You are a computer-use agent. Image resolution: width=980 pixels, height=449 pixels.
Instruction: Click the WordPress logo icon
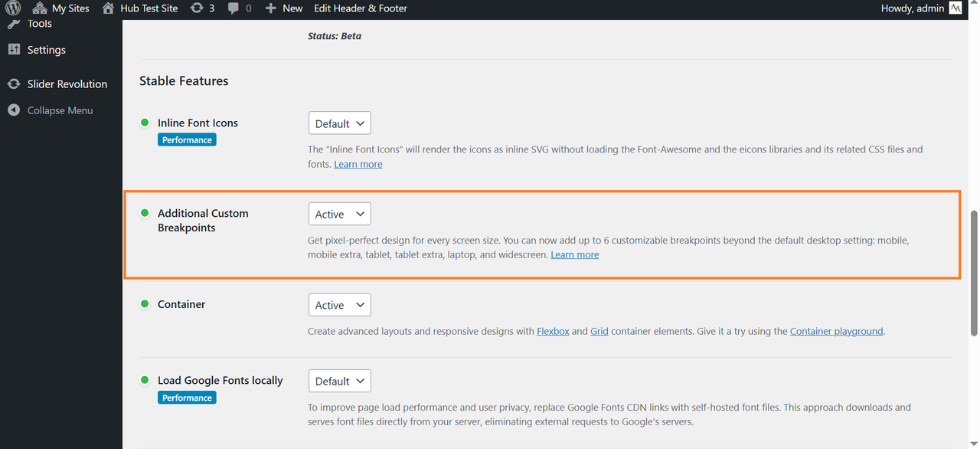[13, 8]
